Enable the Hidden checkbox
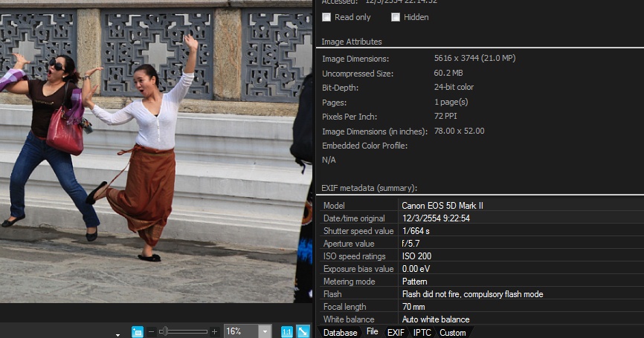This screenshot has width=644, height=338. (396, 17)
